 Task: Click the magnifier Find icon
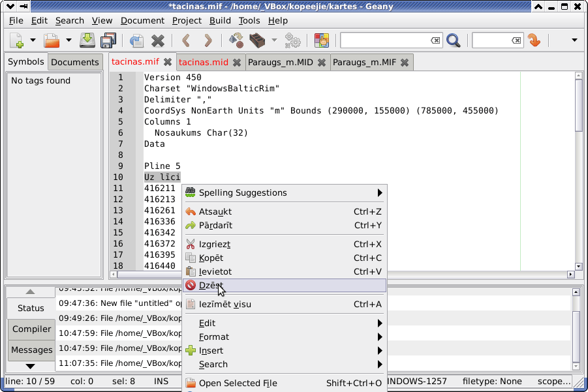[x=454, y=40]
